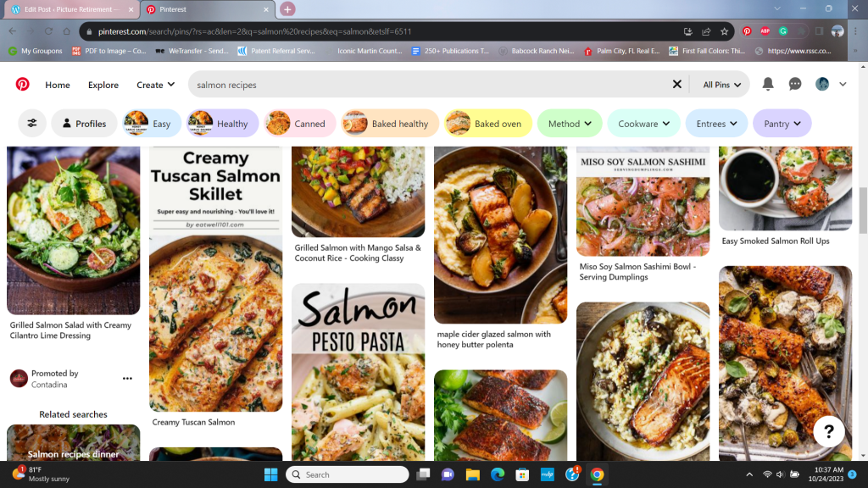
Task: Click the help question mark button
Action: pos(828,431)
